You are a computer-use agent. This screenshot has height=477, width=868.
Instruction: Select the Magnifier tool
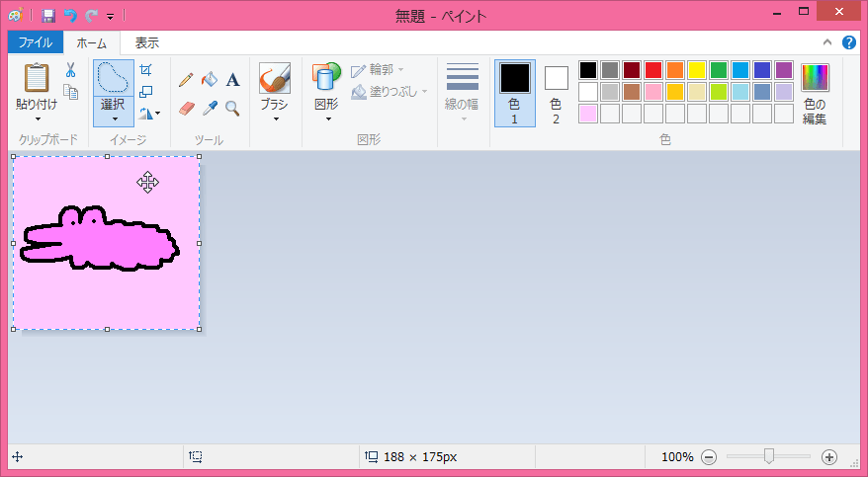pyautogui.click(x=232, y=109)
